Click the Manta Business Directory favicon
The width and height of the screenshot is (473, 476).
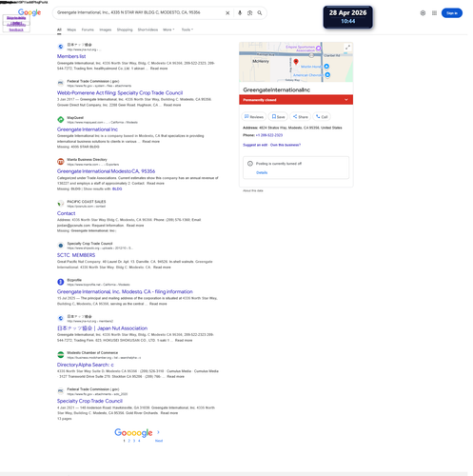click(61, 162)
